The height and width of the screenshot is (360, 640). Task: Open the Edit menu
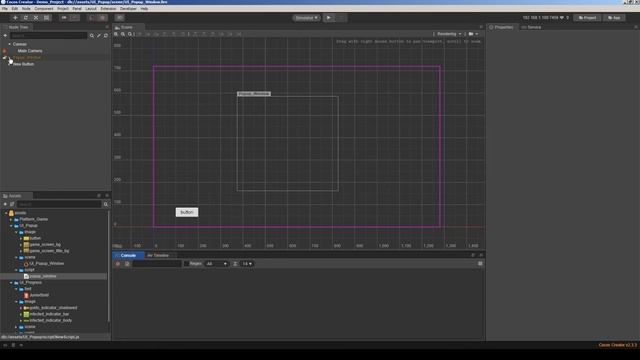tap(15, 9)
